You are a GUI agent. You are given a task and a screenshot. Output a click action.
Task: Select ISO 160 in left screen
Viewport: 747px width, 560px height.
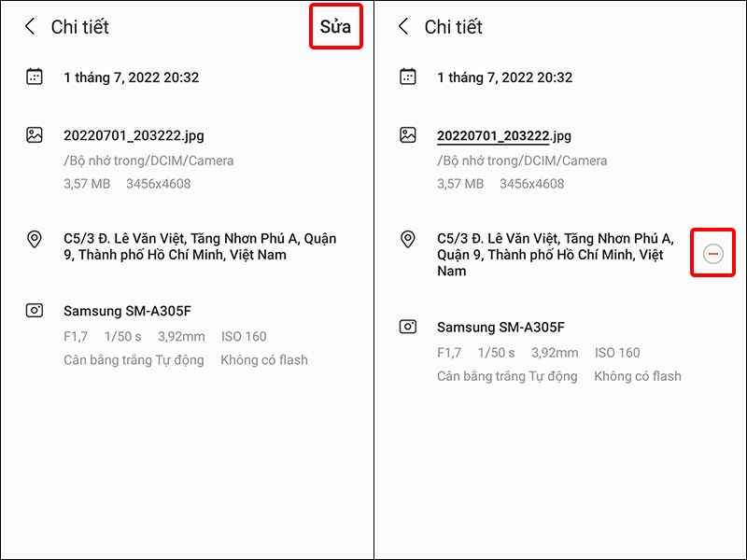point(244,337)
